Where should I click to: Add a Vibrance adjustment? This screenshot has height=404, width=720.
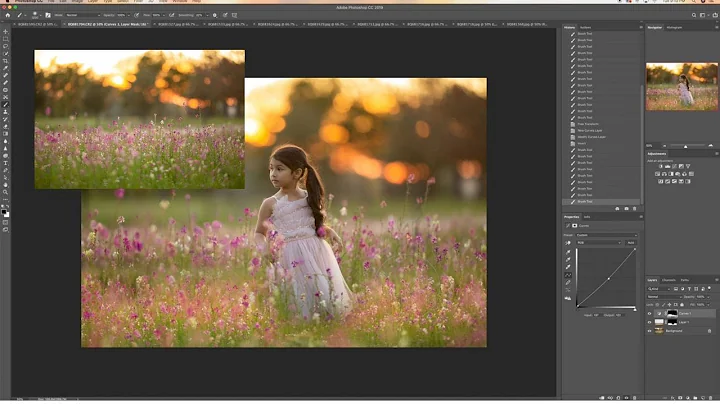pos(688,166)
